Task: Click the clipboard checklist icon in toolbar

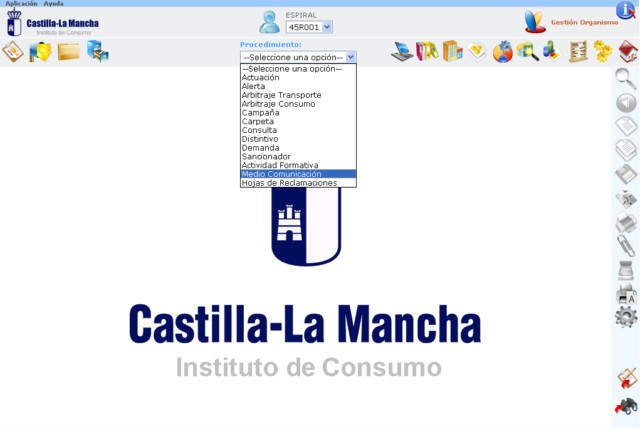Action: click(13, 52)
